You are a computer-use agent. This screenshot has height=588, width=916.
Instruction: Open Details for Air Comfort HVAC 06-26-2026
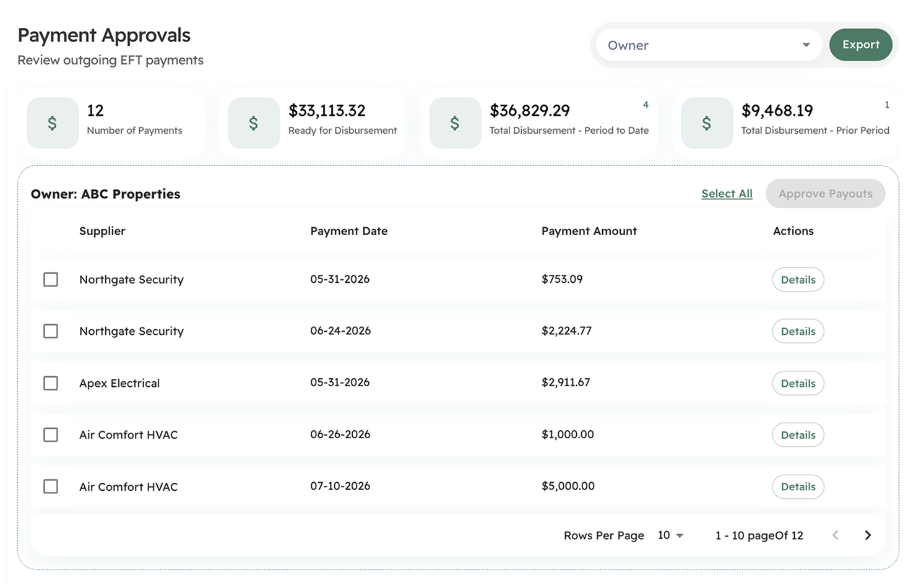[x=798, y=435]
